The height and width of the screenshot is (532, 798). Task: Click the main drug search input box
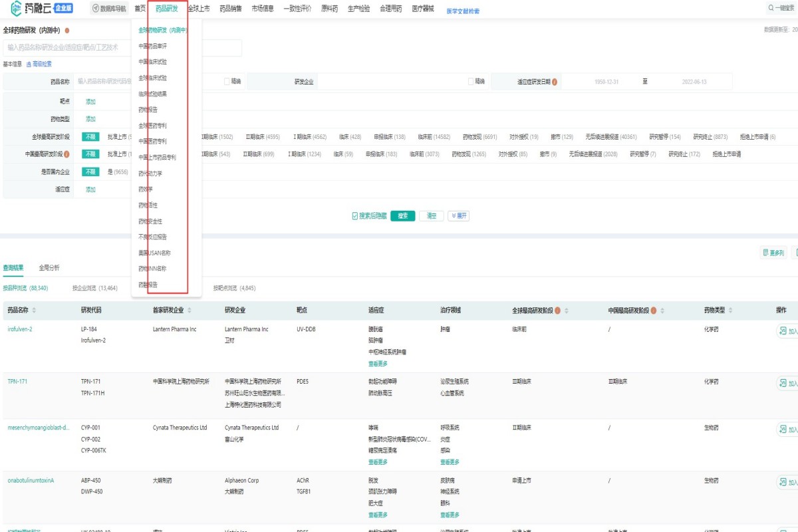tap(123, 48)
